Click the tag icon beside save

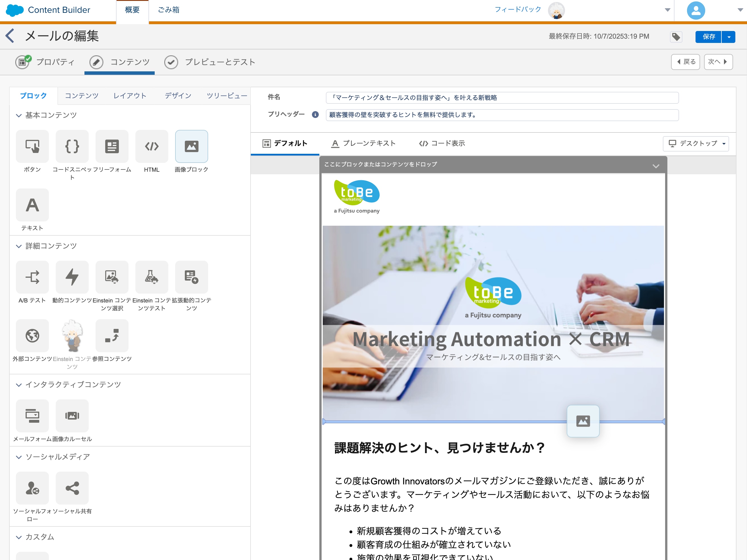coord(676,36)
